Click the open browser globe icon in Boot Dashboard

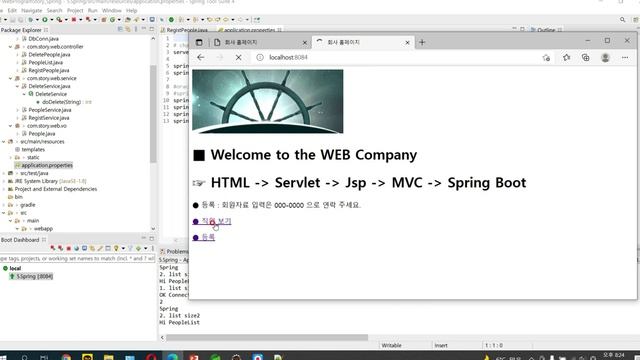76,248
